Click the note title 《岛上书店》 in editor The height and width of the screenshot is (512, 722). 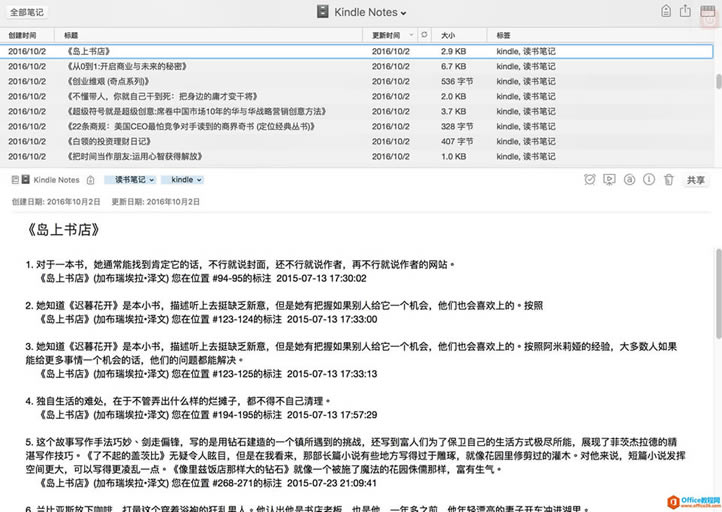(x=62, y=230)
